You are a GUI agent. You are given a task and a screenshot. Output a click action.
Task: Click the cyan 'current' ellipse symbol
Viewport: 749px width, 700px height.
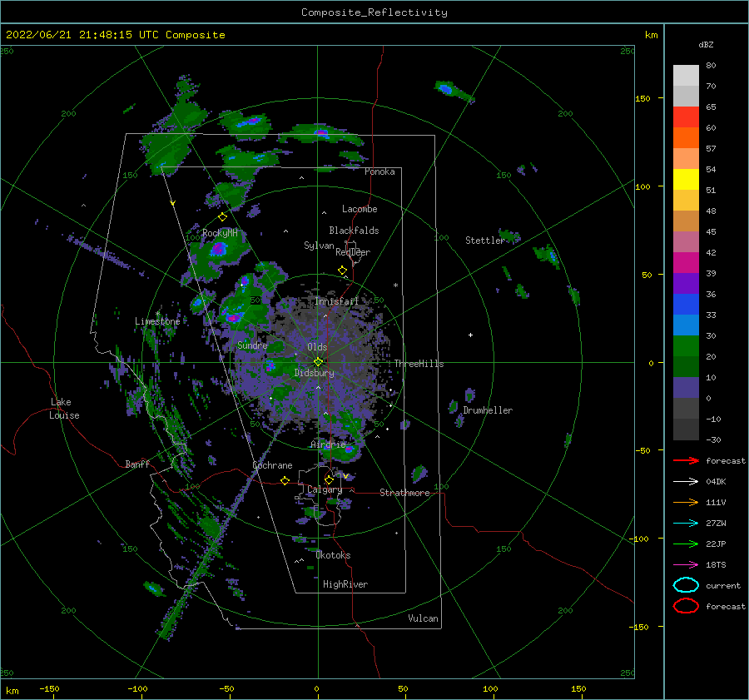(x=686, y=585)
